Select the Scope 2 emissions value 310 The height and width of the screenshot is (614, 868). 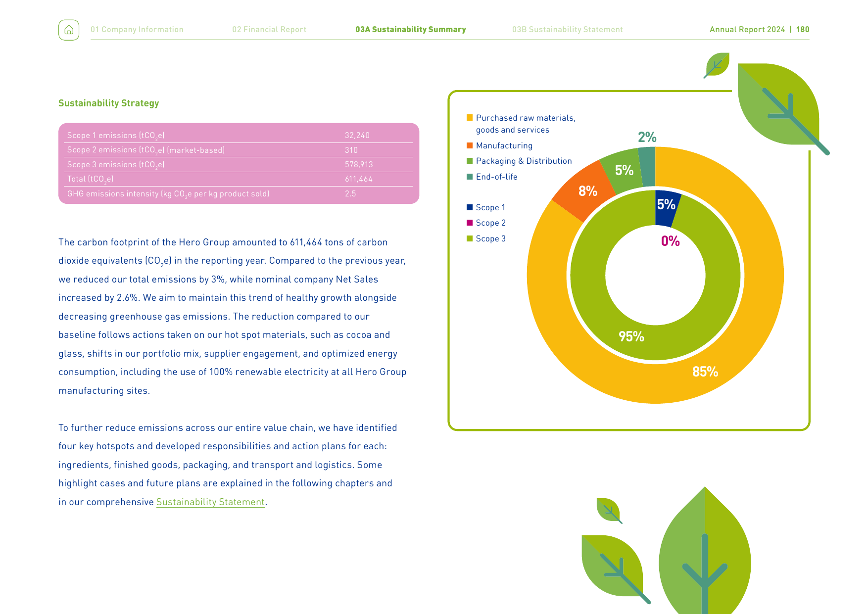click(x=351, y=150)
